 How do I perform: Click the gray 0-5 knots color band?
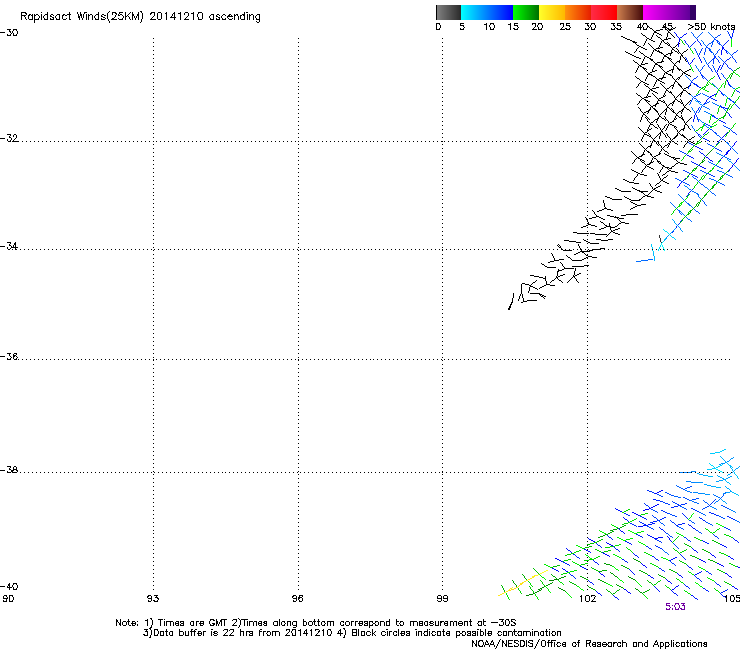tap(448, 12)
